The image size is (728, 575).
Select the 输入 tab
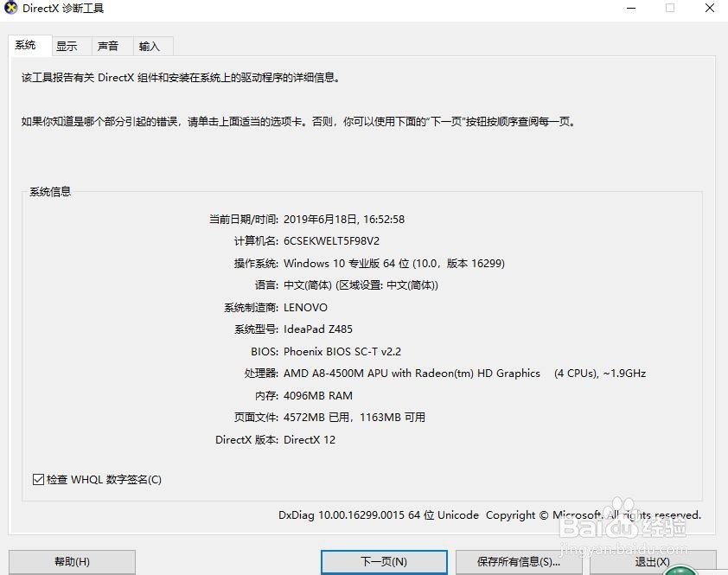(x=153, y=46)
